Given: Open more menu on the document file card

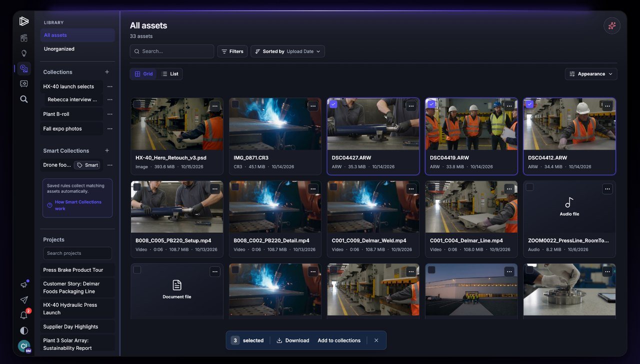Looking at the screenshot, I should [x=215, y=272].
